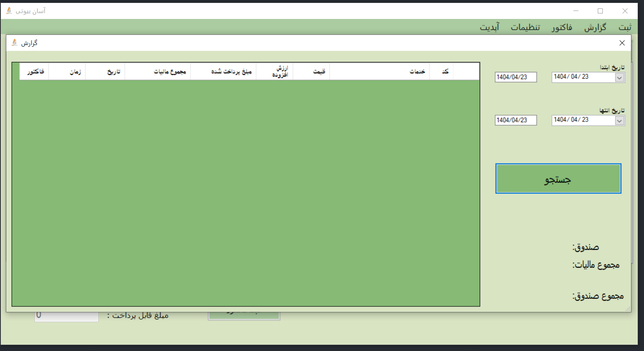This screenshot has height=351, width=644.
Task: Sort by the مبلغ پرداخت شده column header
Action: point(223,71)
